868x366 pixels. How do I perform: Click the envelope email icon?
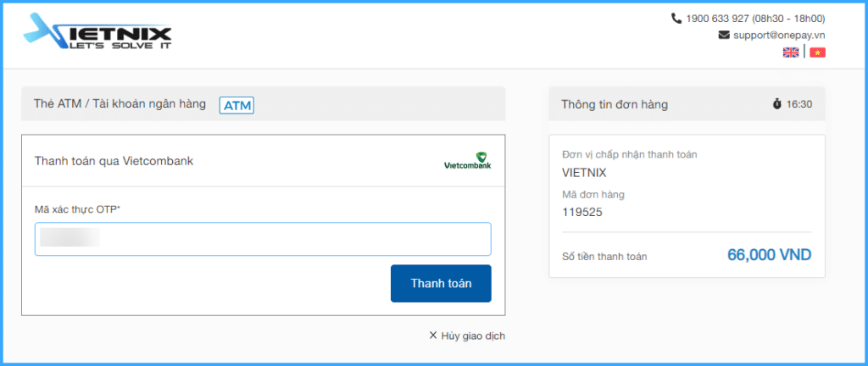(x=724, y=35)
